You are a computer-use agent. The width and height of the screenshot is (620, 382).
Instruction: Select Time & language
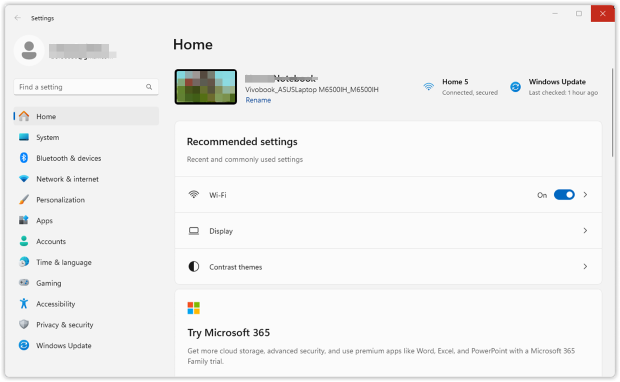pos(86,262)
